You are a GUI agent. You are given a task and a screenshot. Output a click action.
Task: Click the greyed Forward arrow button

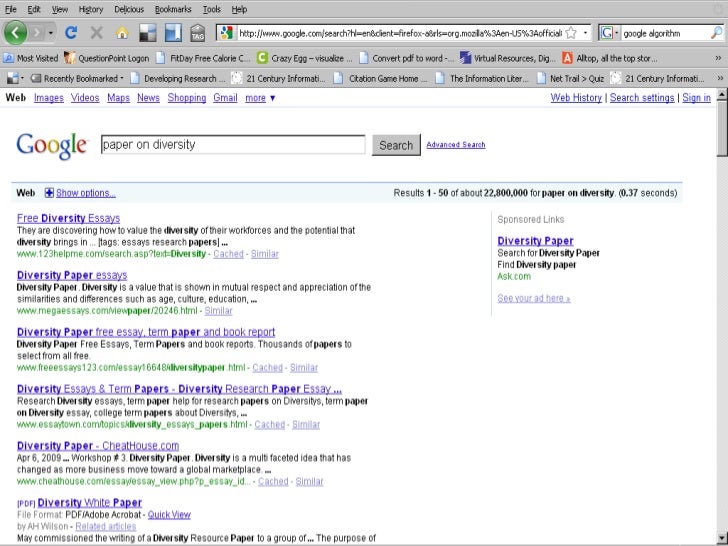(37, 32)
